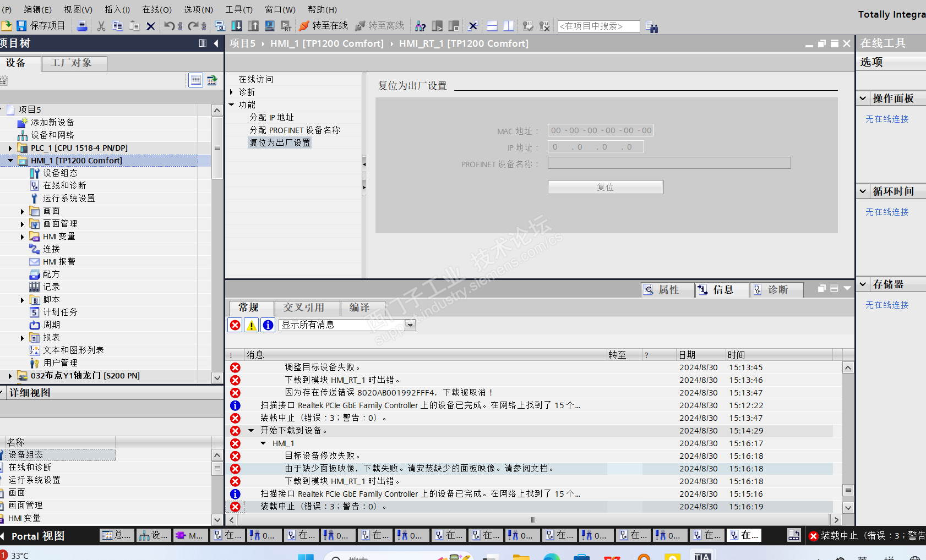The height and width of the screenshot is (560, 926).
Task: Toggle the error message filter button
Action: 235,325
